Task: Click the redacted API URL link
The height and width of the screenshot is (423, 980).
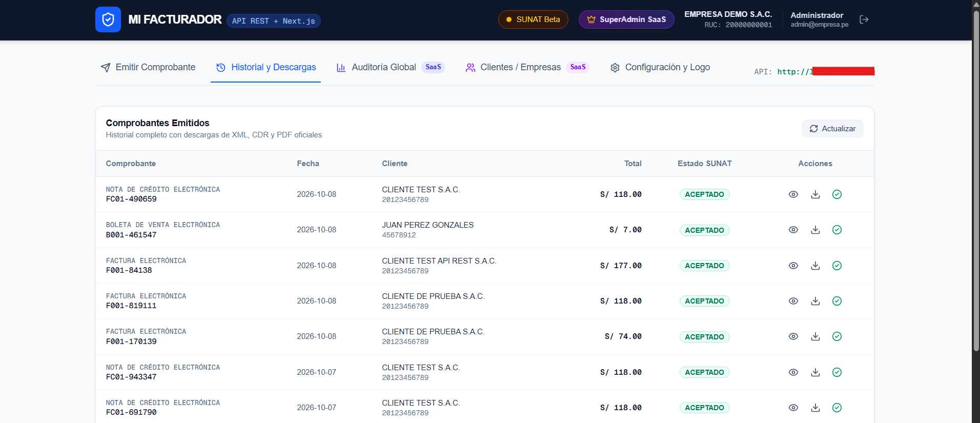Action: click(x=826, y=71)
